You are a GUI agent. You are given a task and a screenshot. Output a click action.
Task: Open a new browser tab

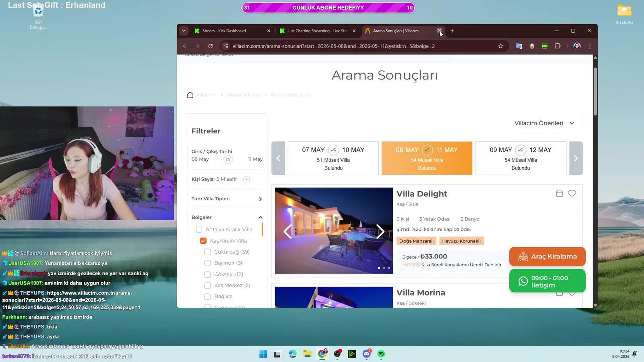click(452, 31)
